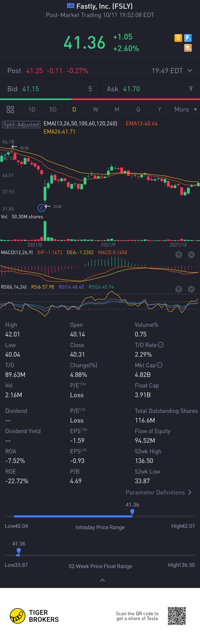Select the yearly Y chart tab
This screenshot has height=644, width=200.
(x=159, y=109)
